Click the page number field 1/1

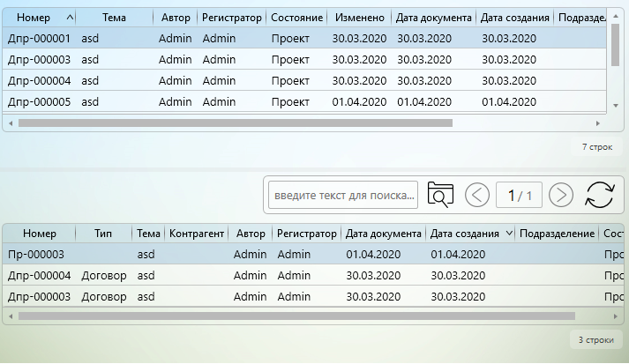point(519,195)
